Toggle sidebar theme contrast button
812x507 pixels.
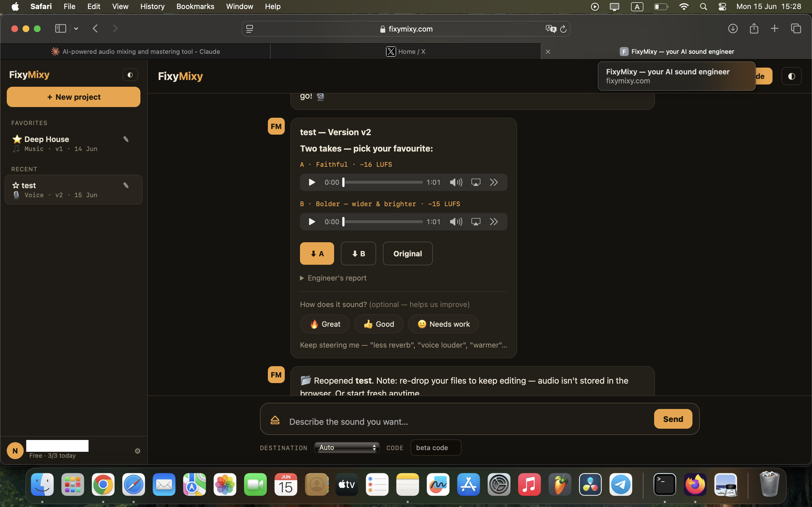click(130, 75)
